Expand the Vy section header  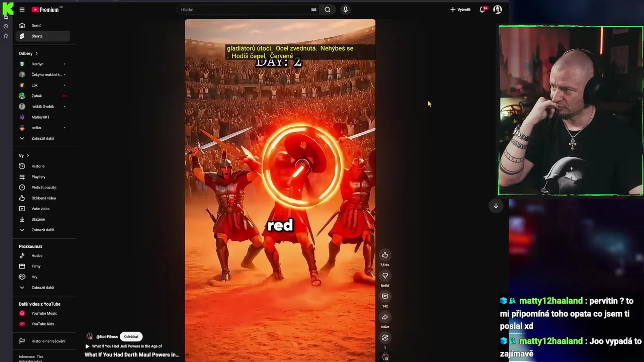[x=24, y=156]
